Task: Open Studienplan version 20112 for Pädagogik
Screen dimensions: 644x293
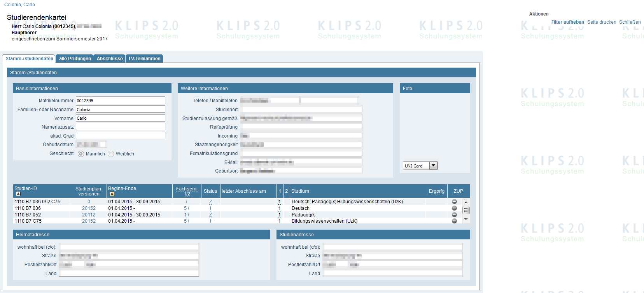Action: click(x=89, y=215)
